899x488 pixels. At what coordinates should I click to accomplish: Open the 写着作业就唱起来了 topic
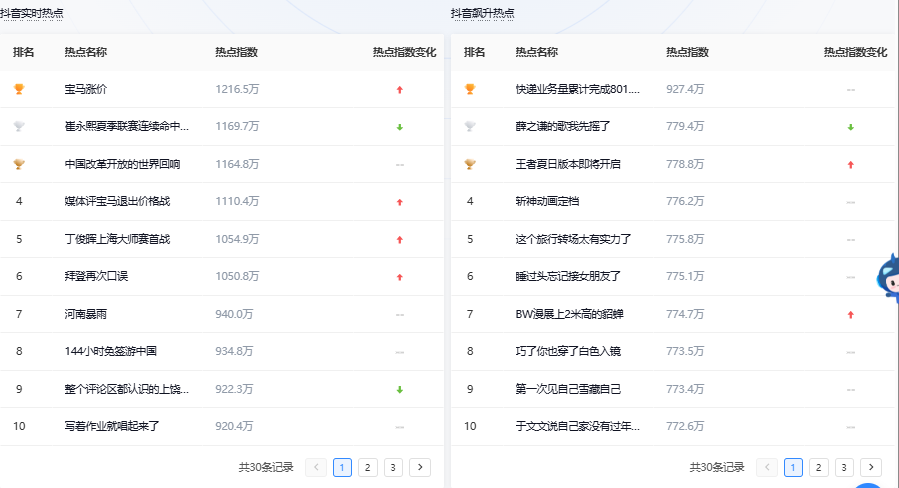point(112,426)
